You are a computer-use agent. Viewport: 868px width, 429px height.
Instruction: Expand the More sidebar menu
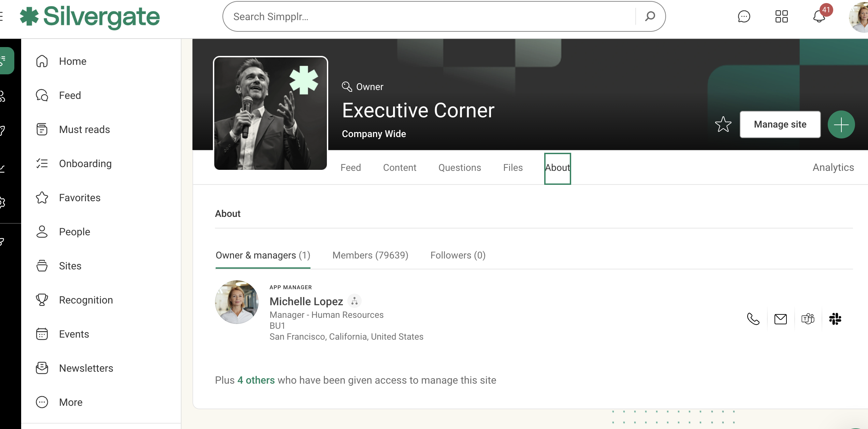point(71,402)
